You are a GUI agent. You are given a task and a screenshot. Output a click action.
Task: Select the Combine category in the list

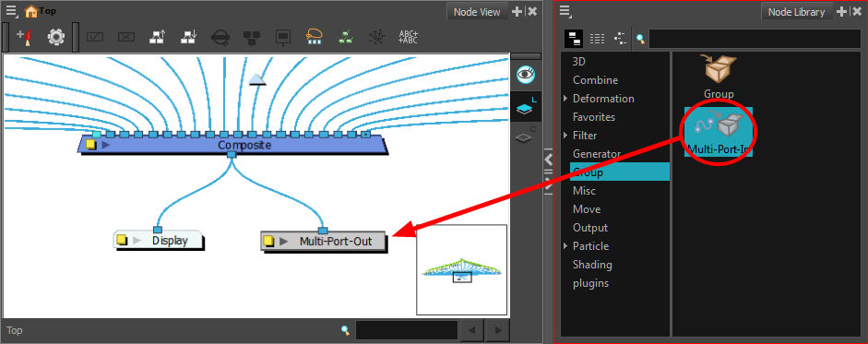pos(595,80)
